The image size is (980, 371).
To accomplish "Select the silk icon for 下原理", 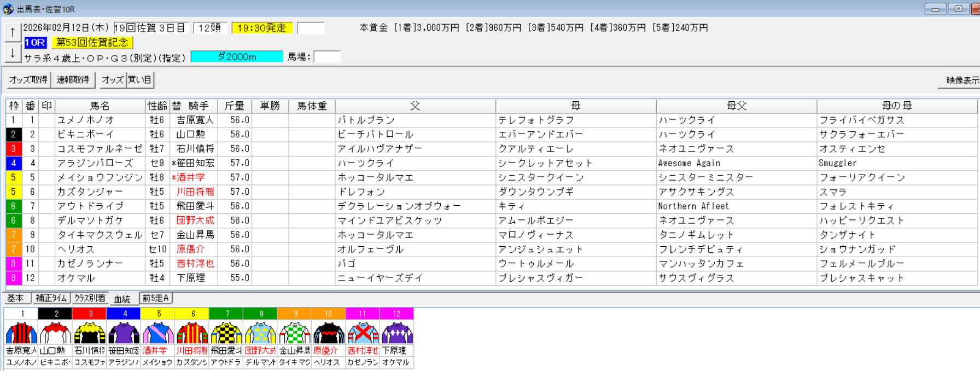I will 396,333.
